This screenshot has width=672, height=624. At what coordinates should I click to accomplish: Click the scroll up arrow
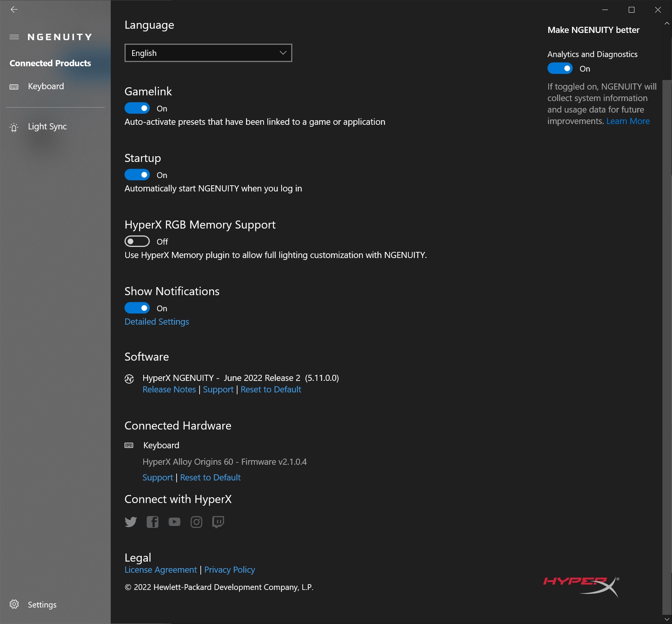coord(667,23)
